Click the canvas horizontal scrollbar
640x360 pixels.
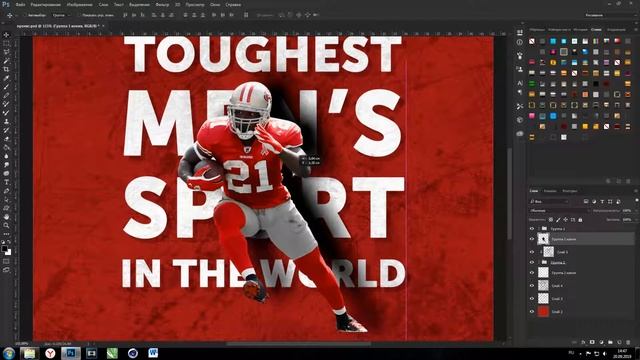tap(298, 344)
